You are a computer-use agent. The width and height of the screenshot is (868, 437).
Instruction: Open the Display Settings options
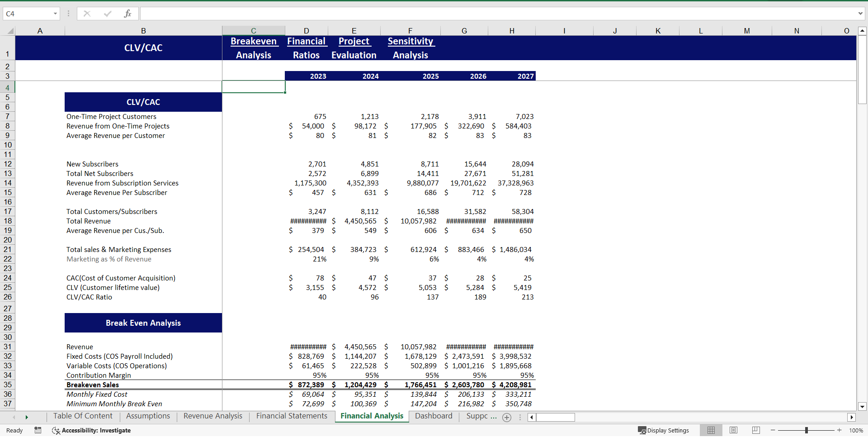click(x=663, y=430)
